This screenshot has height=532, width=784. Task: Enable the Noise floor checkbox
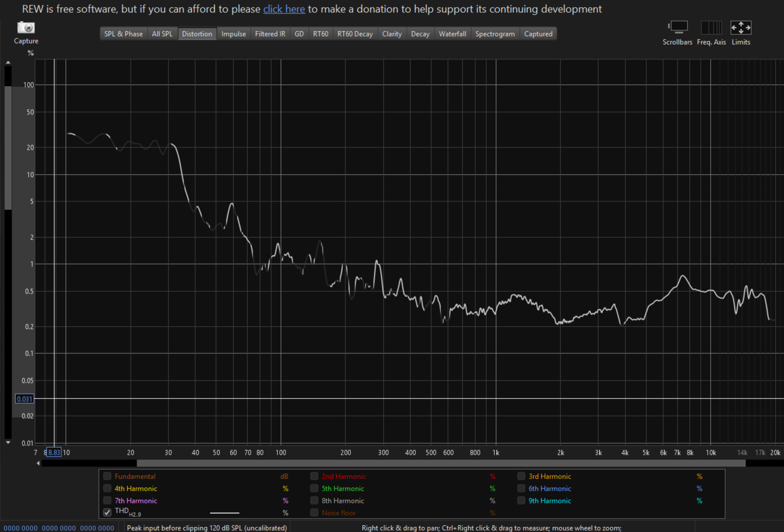(314, 513)
